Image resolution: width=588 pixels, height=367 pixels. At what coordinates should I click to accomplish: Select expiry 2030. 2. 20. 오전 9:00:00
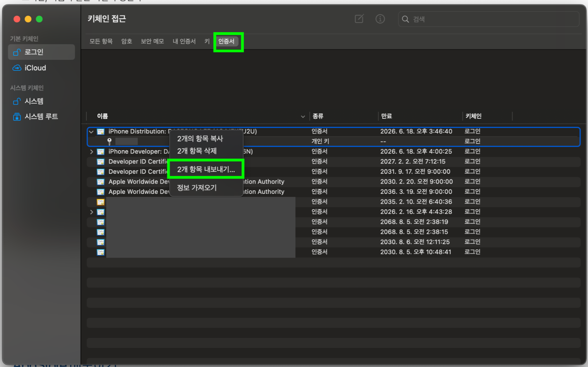416,181
